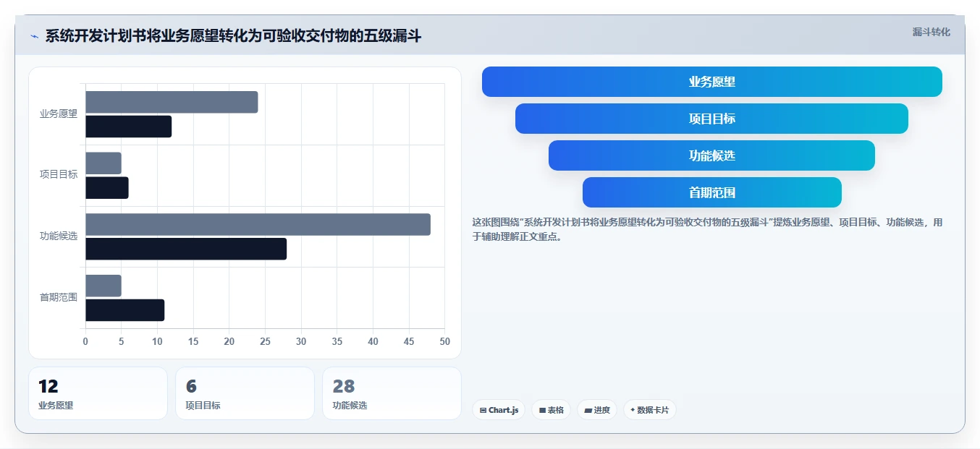
Task: Click the description paragraph under the funnel
Action: click(708, 229)
